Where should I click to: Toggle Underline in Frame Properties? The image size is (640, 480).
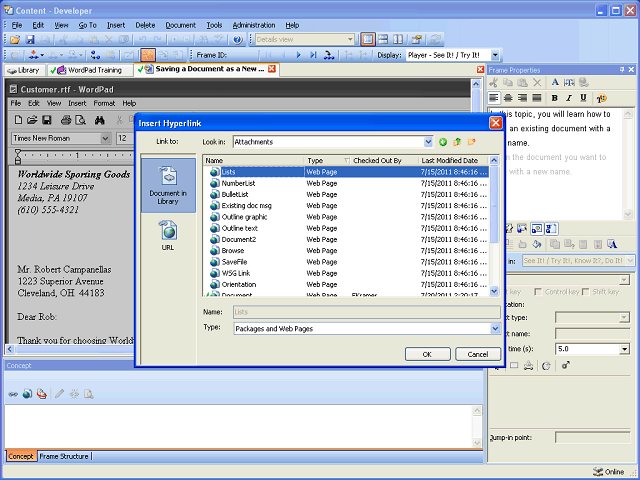point(583,98)
